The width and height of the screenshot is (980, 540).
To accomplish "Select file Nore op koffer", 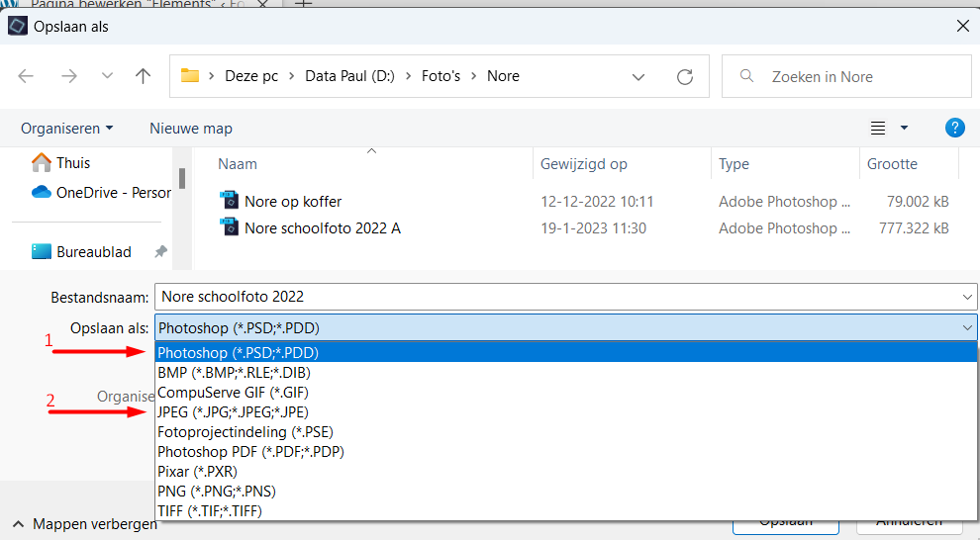I will (x=293, y=201).
